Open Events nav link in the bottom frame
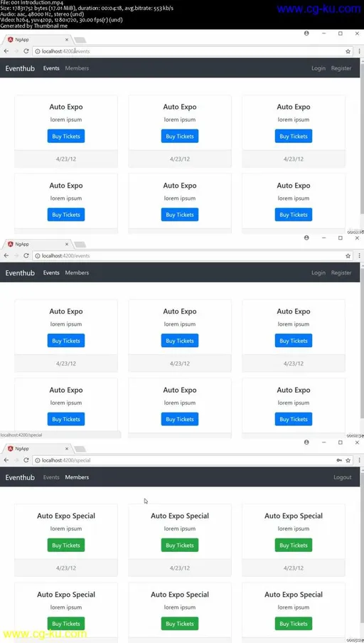Image resolution: width=364 pixels, height=643 pixels. tap(51, 477)
